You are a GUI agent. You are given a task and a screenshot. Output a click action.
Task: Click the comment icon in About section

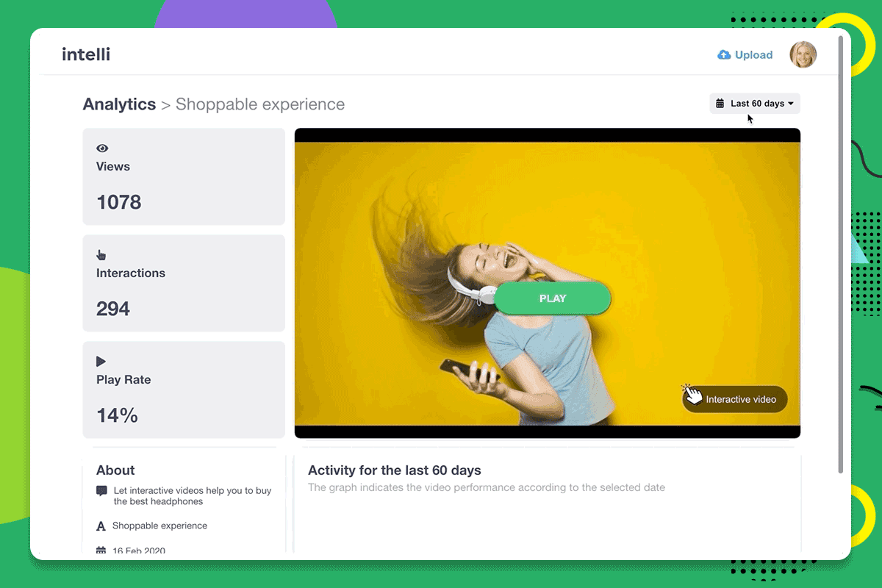pos(101,491)
